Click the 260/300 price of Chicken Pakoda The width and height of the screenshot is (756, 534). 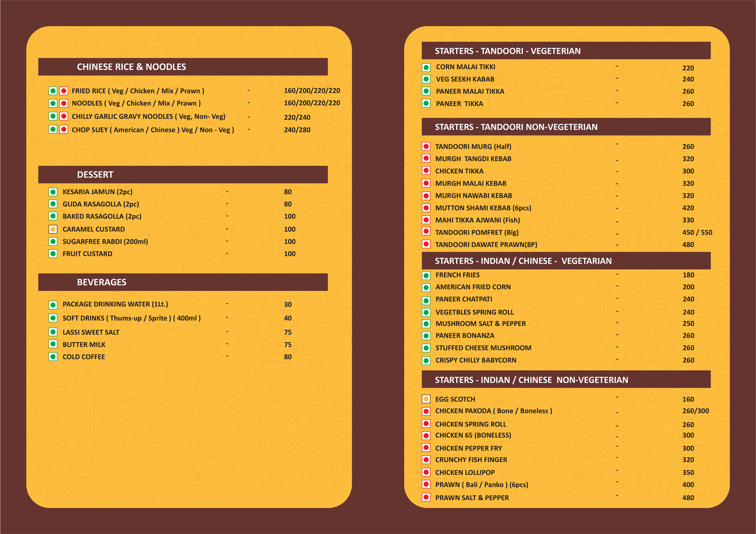tap(695, 411)
